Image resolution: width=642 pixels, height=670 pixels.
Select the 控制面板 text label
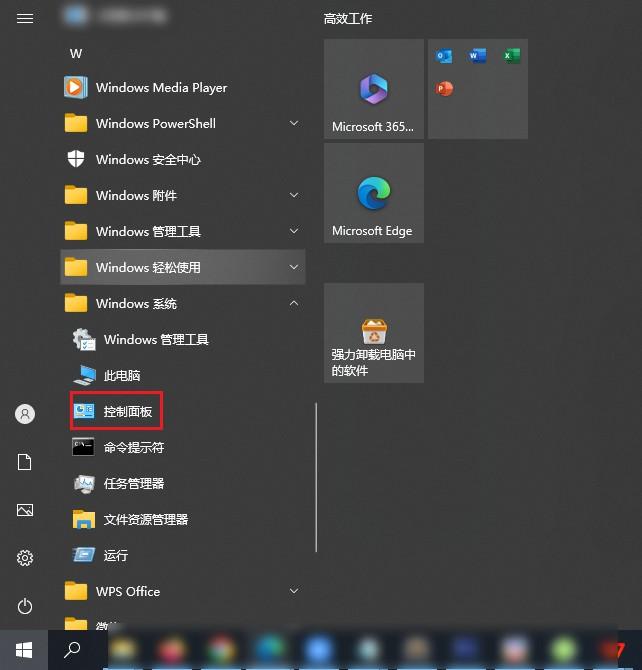point(128,411)
